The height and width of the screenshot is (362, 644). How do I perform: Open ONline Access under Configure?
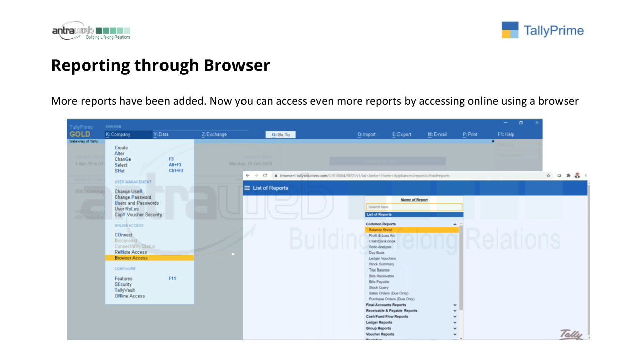(x=130, y=296)
